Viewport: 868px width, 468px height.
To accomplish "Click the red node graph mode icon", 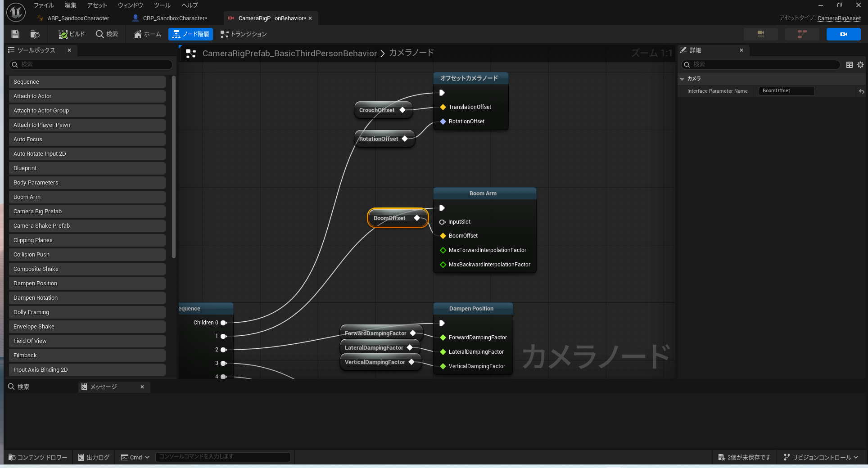I will (x=801, y=34).
